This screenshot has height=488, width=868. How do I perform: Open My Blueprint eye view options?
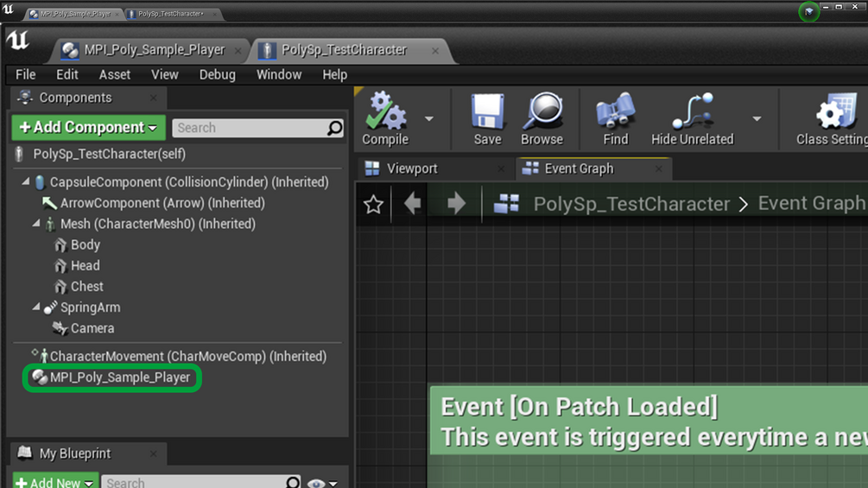[322, 484]
